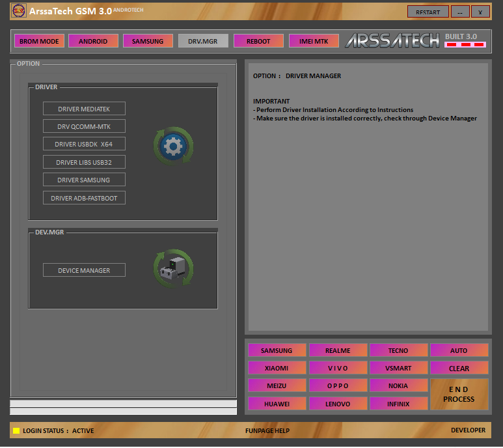503x448 pixels.
Task: Install DRIVER USBDK X64
Action: [x=84, y=144]
